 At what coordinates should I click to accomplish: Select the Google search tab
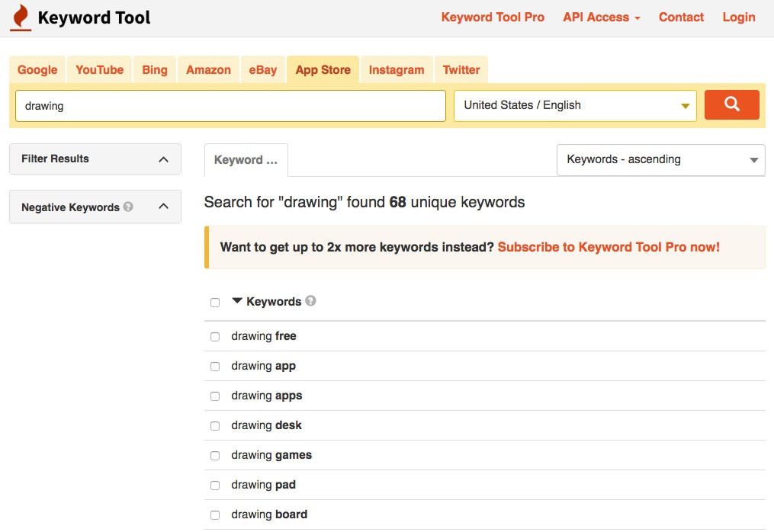(37, 69)
